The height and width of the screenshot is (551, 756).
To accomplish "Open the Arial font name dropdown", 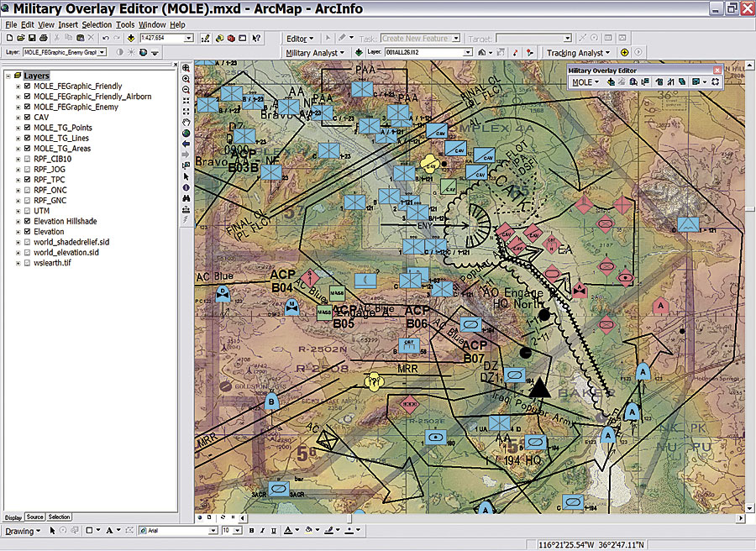I will click(x=213, y=531).
